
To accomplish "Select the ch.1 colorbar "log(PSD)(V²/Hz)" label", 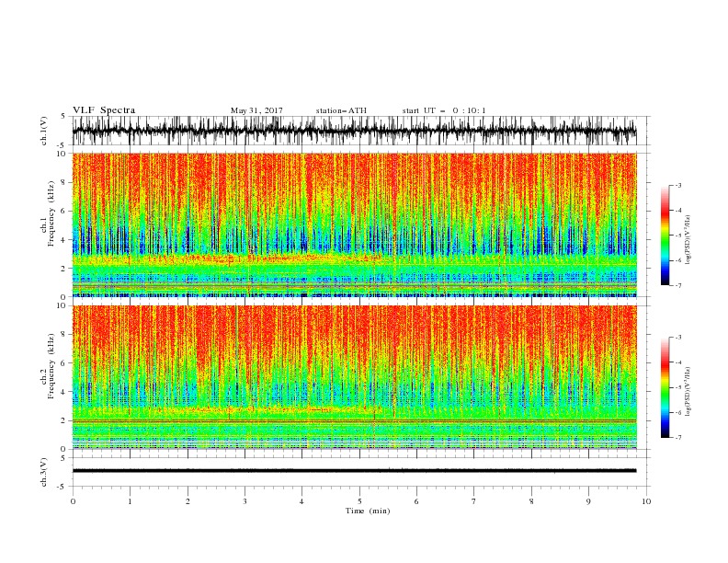I will tap(688, 240).
